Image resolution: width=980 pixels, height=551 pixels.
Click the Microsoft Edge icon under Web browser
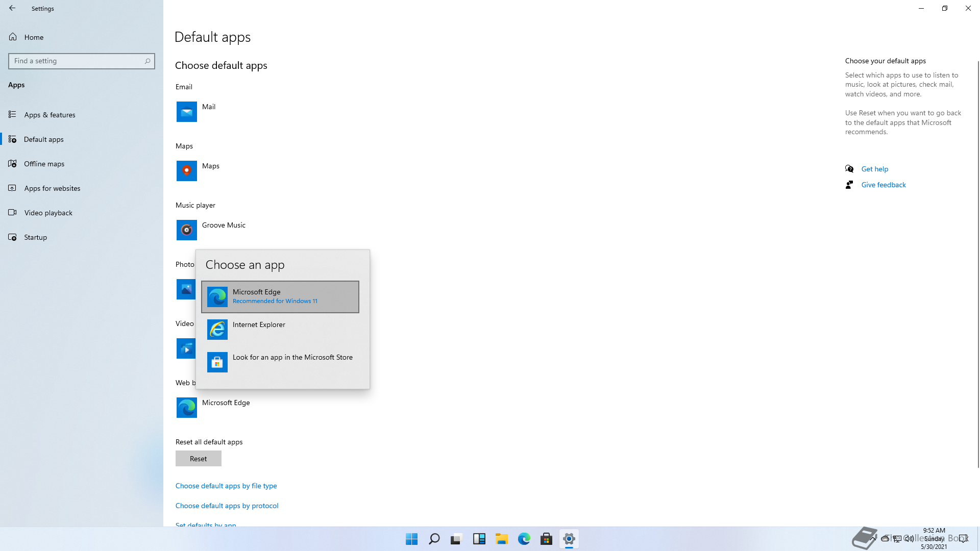(187, 408)
